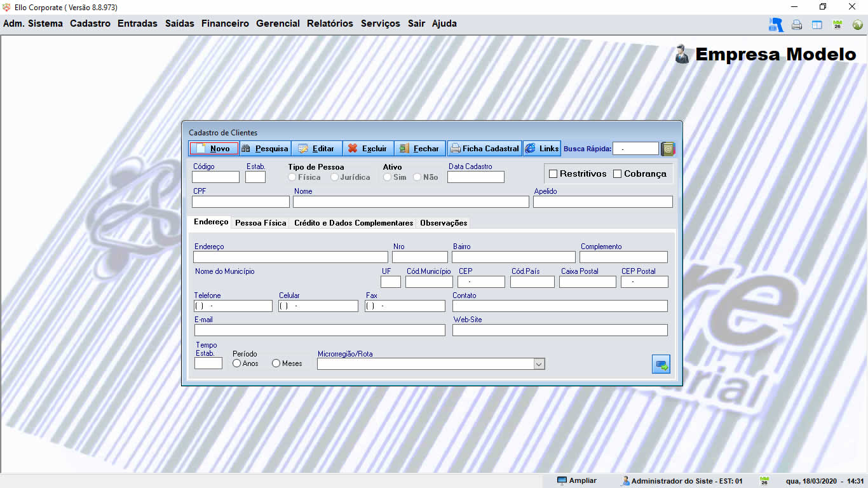The width and height of the screenshot is (868, 488).
Task: Open Crédito e Dados Complementares tab
Action: [354, 223]
